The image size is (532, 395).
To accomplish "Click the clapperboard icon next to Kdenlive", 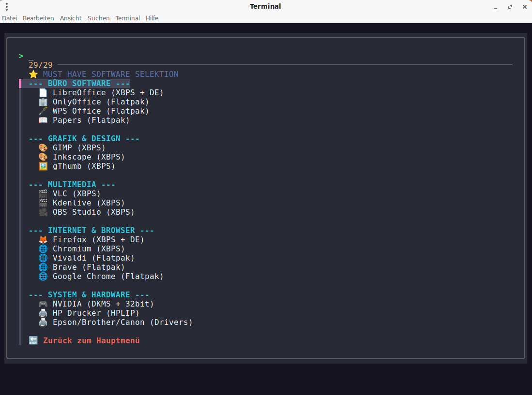I will [x=43, y=203].
